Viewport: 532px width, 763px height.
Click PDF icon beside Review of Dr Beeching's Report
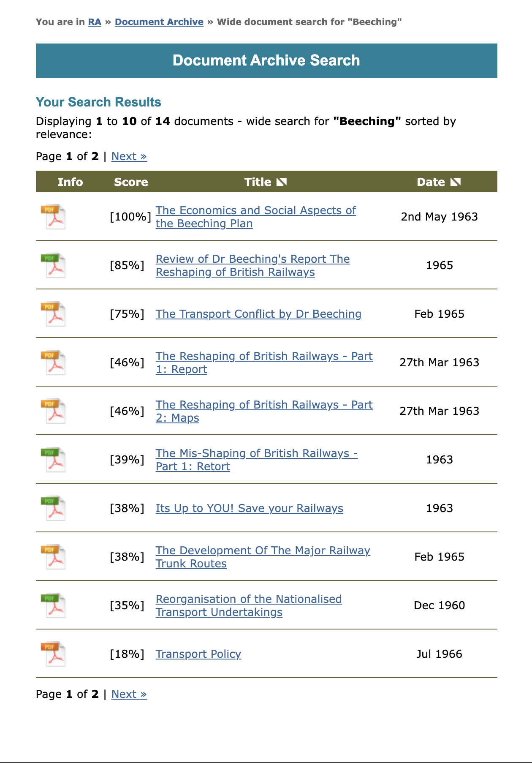point(53,265)
